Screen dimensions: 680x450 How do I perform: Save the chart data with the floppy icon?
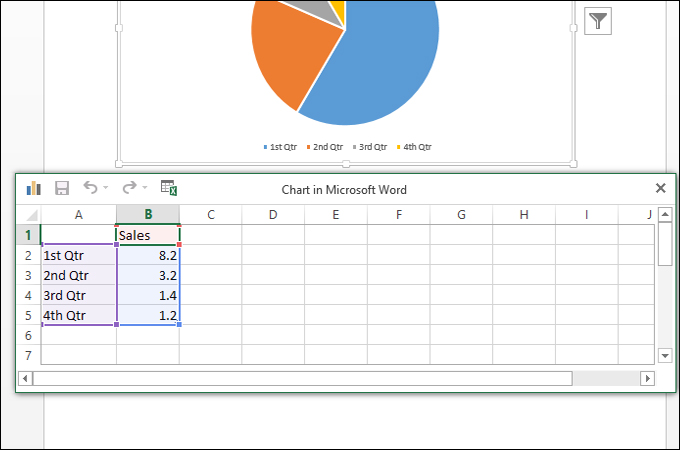tap(62, 188)
